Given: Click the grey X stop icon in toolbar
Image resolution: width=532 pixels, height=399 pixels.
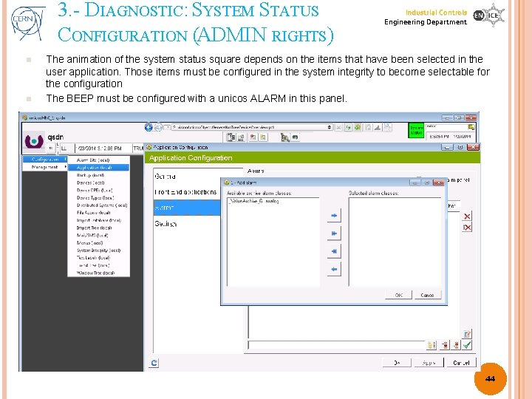Looking at the screenshot, I should point(338,128).
